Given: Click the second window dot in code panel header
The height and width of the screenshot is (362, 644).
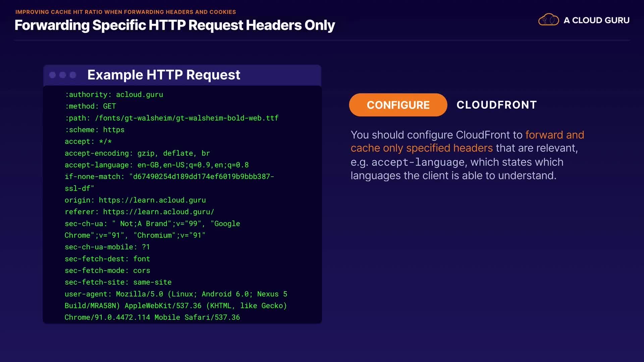Looking at the screenshot, I should tap(63, 75).
